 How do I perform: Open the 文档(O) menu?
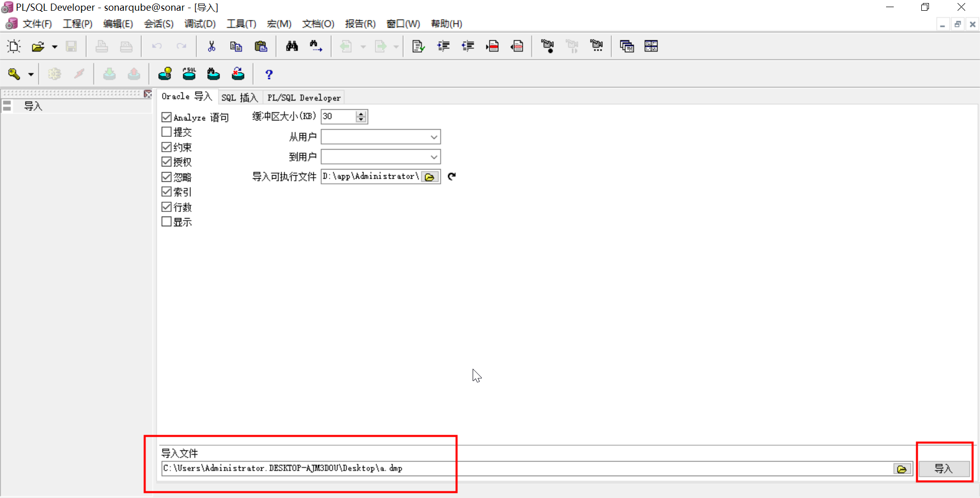pyautogui.click(x=318, y=24)
